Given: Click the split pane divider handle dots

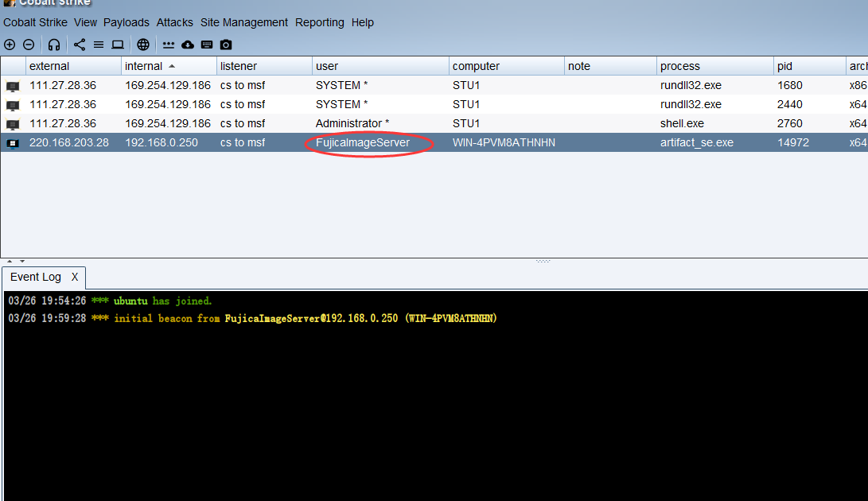Looking at the screenshot, I should [x=543, y=261].
